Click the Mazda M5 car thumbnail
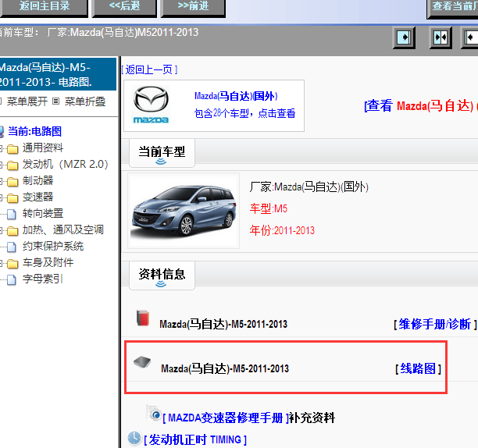Viewport: 478px width, 448px height. [x=184, y=211]
